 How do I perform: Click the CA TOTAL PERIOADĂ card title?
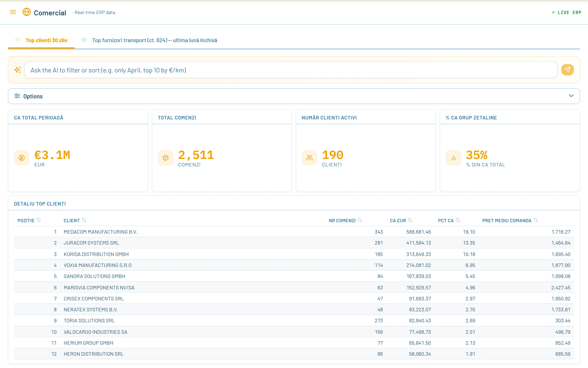point(38,117)
